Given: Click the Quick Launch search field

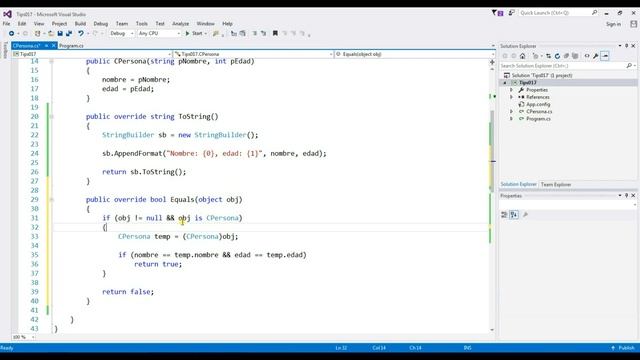Looking at the screenshot, I should point(555,13).
